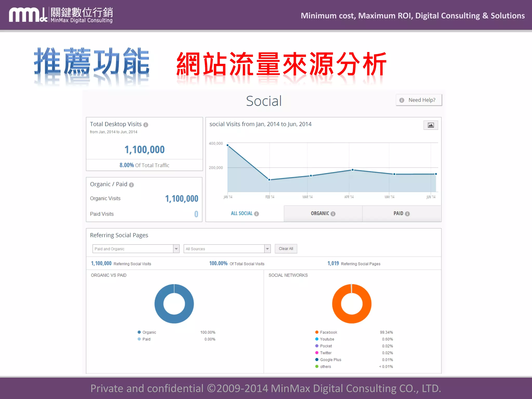This screenshot has width=532, height=399.
Task: Switch to the PAID tab
Action: coord(401,214)
